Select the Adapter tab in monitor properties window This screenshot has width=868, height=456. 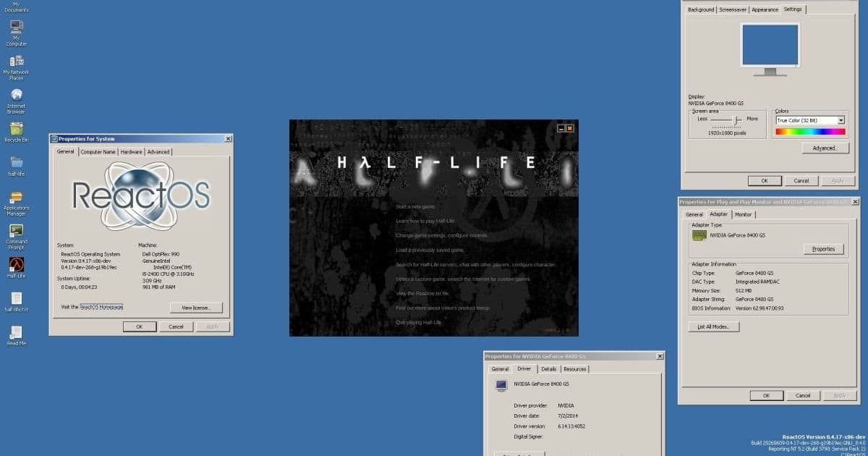pos(719,214)
